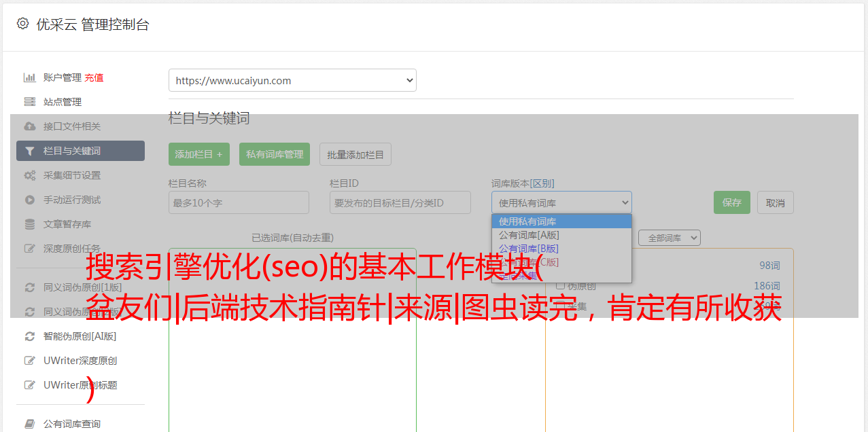The height and width of the screenshot is (432, 868).
Task: Click the 186词 count text
Action: tap(767, 286)
